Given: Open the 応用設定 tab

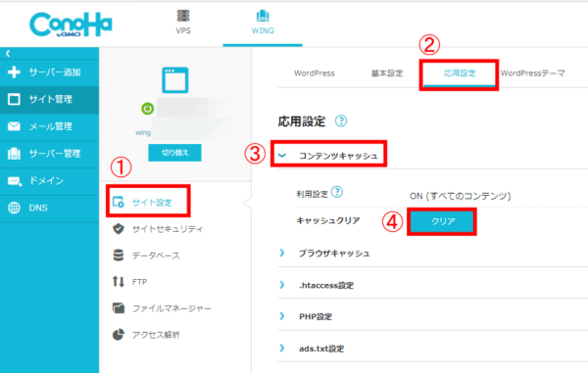Looking at the screenshot, I should [x=460, y=73].
